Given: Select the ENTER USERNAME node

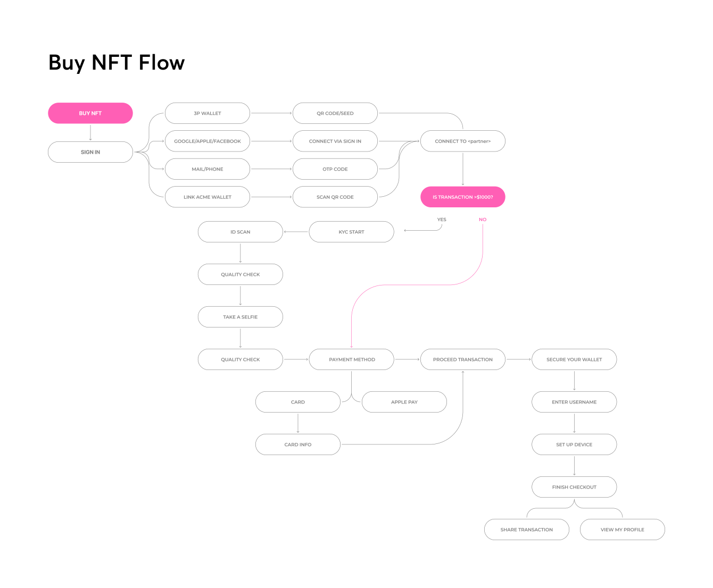Looking at the screenshot, I should point(574,402).
